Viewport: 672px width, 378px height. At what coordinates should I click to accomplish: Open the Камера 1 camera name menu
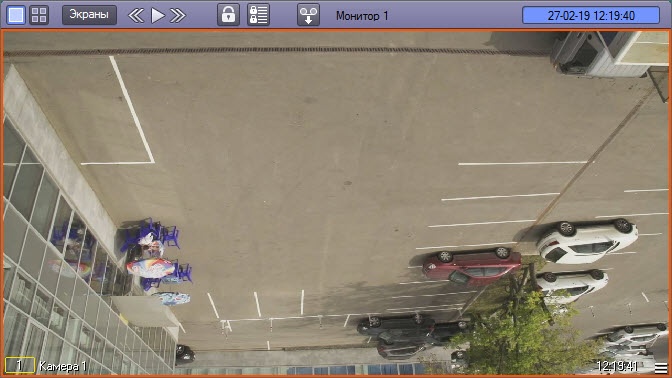click(63, 366)
